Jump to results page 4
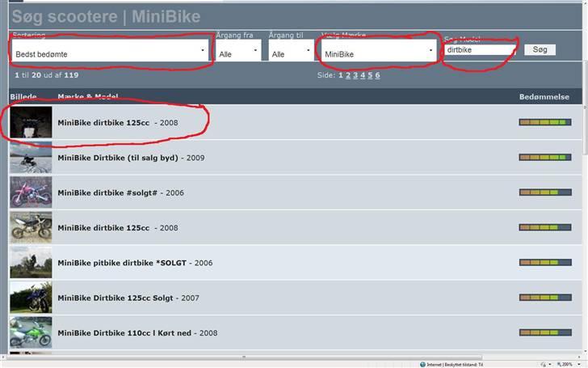 [363, 75]
